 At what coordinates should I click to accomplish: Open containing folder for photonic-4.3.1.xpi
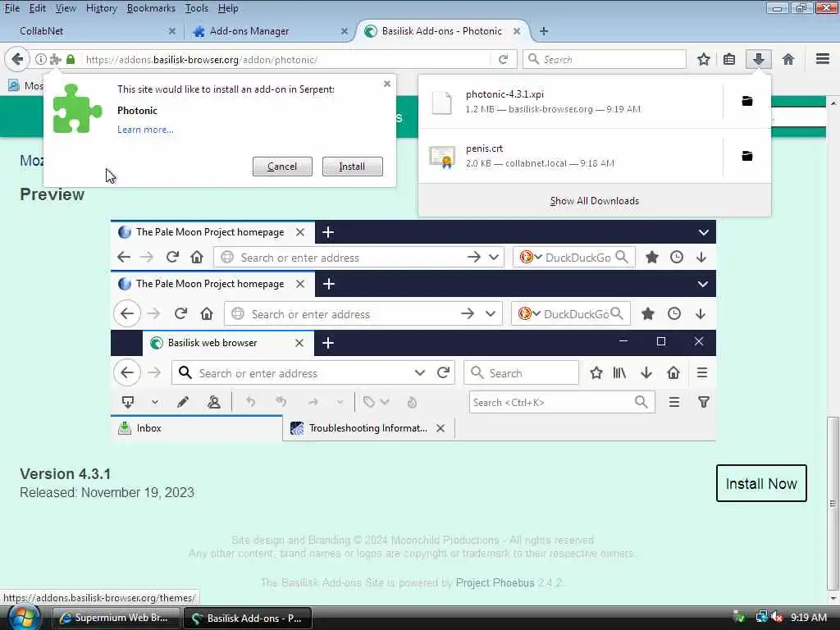pyautogui.click(x=747, y=101)
